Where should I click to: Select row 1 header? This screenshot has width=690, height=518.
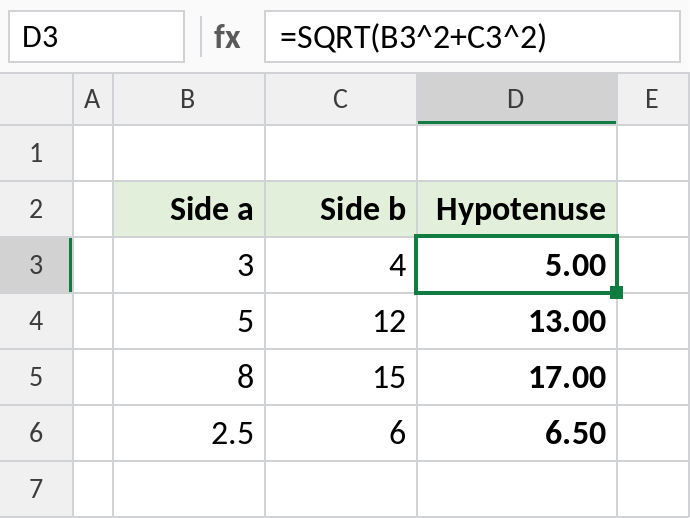point(36,153)
